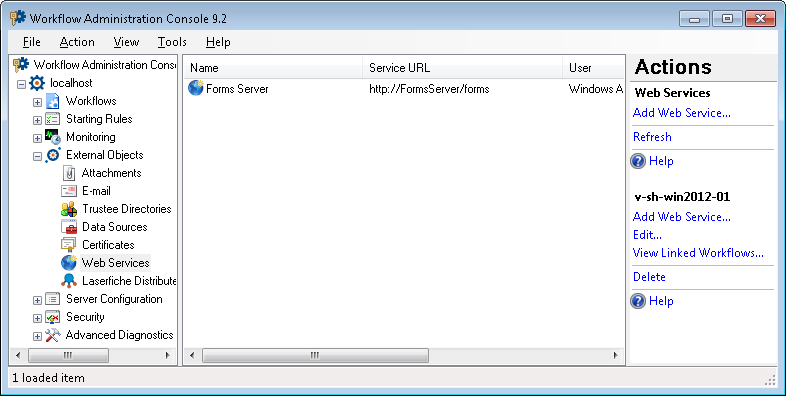This screenshot has height=396, width=786.
Task: Select Data Sources label in tree
Action: click(x=114, y=227)
